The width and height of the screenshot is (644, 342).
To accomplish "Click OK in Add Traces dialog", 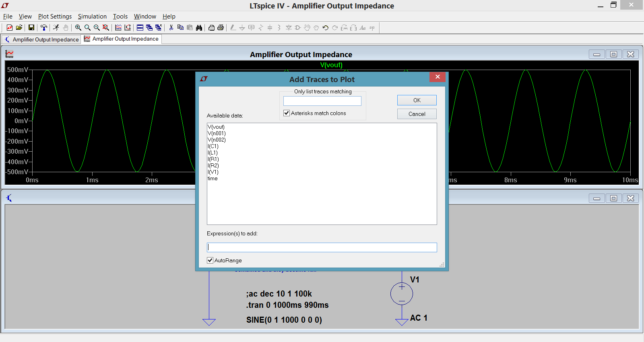I will pyautogui.click(x=417, y=100).
